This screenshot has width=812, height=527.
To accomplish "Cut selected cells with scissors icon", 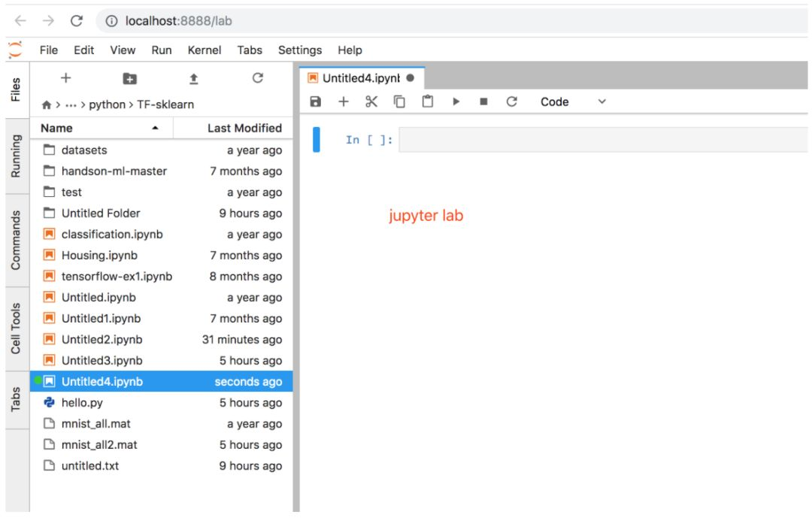I will click(x=371, y=101).
